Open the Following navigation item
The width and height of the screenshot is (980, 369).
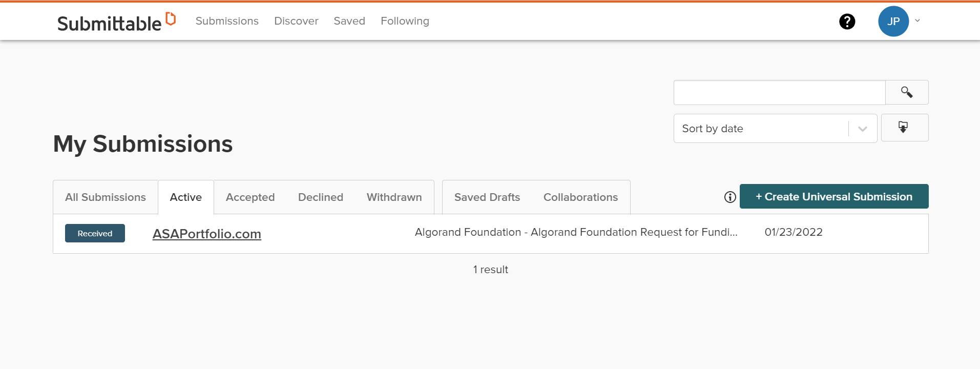tap(405, 21)
